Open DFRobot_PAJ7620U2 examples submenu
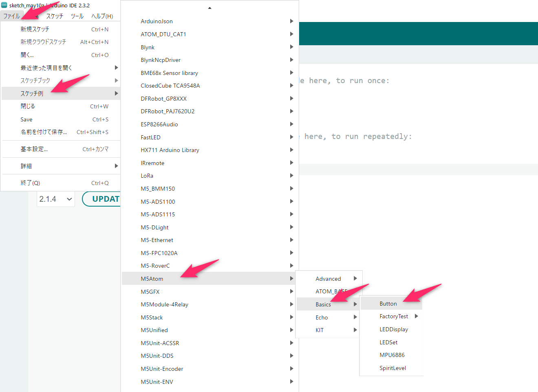This screenshot has width=538, height=392. [x=209, y=111]
